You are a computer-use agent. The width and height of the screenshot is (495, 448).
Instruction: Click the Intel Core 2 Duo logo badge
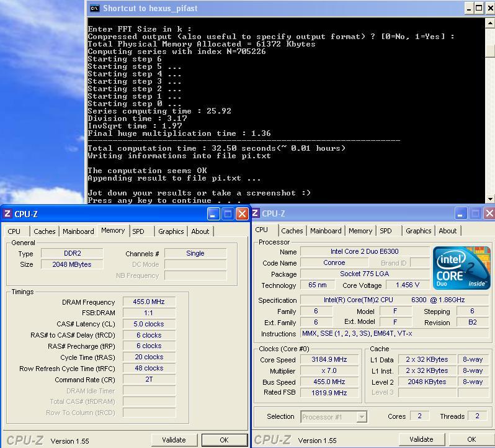point(462,268)
